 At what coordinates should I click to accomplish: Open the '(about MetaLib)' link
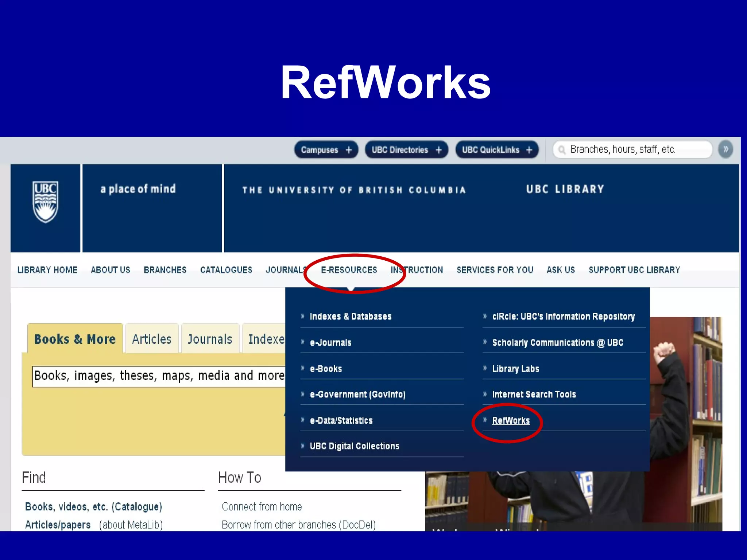click(x=131, y=525)
